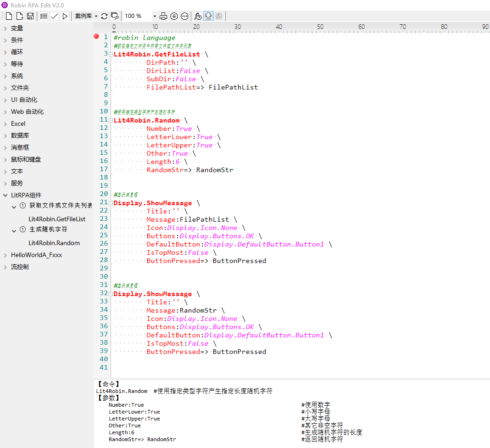Collapse the 生成随机字符 node
This screenshot has height=448, width=490.
pos(14,231)
